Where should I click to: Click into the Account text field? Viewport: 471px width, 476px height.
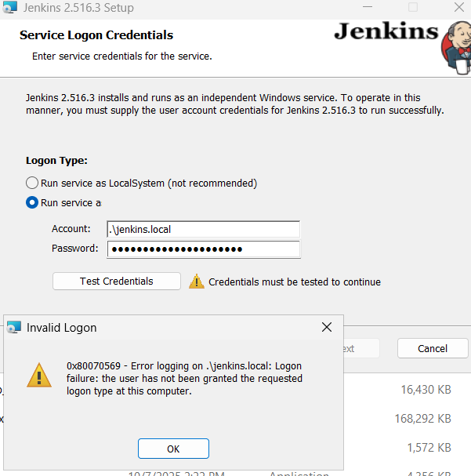[x=203, y=229]
